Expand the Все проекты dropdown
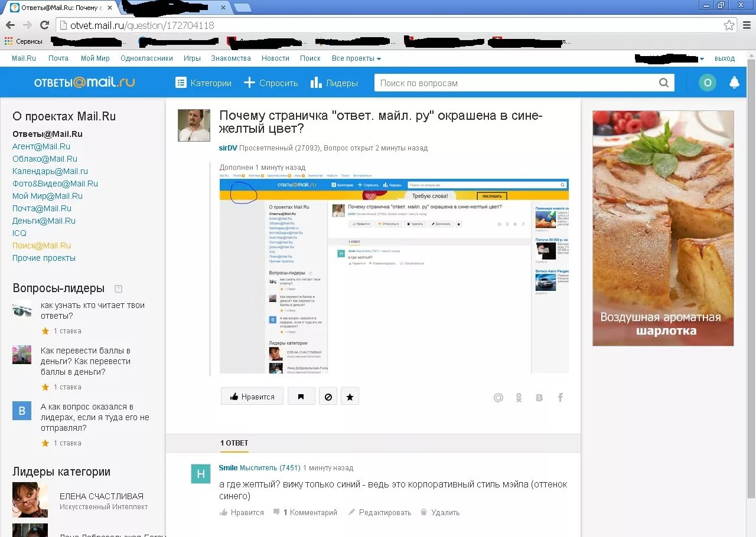This screenshot has width=756, height=537. [x=356, y=58]
